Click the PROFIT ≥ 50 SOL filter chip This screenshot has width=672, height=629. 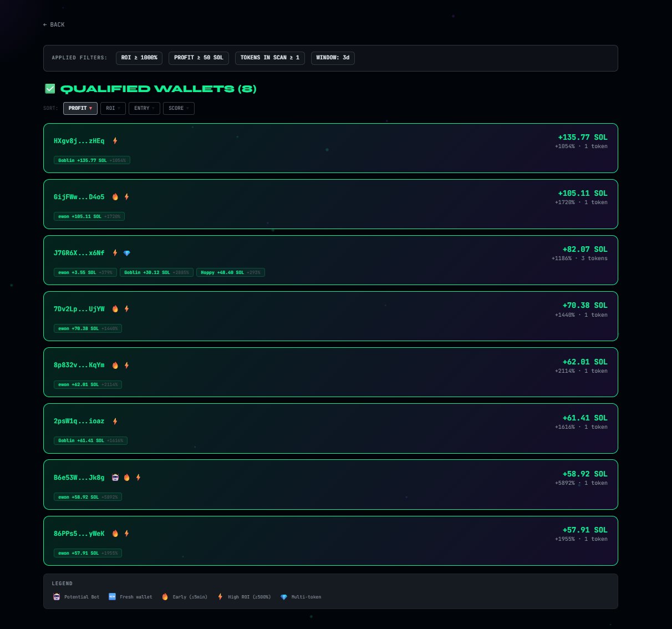198,58
